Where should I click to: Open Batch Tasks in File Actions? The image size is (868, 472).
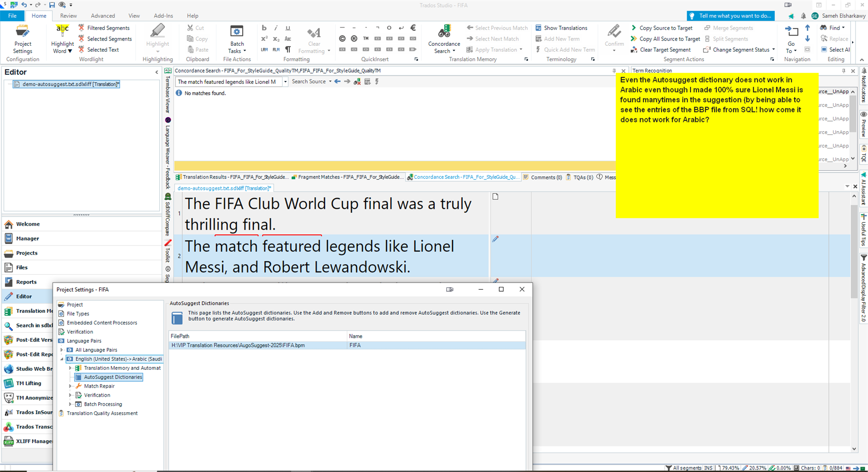[237, 40]
